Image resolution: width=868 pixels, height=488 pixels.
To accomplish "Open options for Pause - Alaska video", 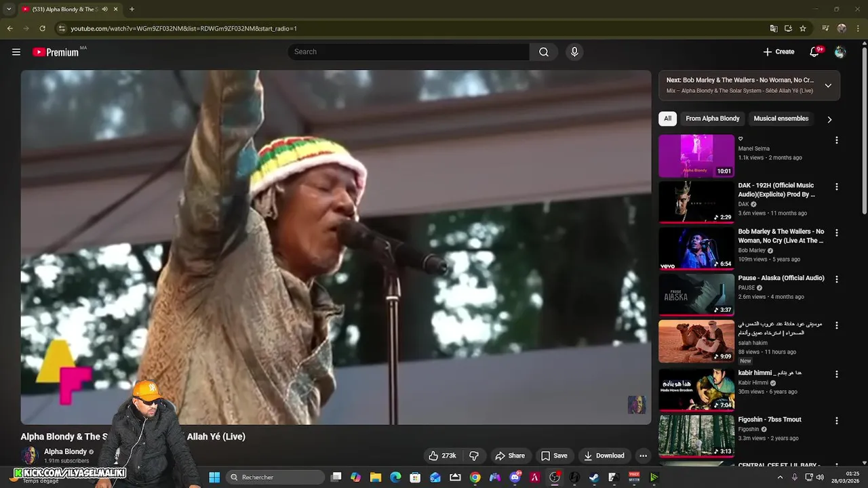I will point(836,279).
